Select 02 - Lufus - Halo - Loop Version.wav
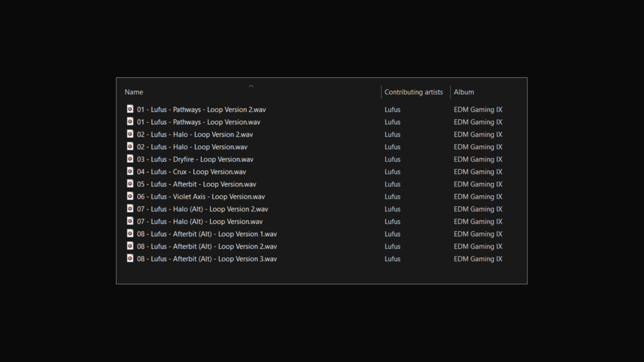 click(x=192, y=147)
